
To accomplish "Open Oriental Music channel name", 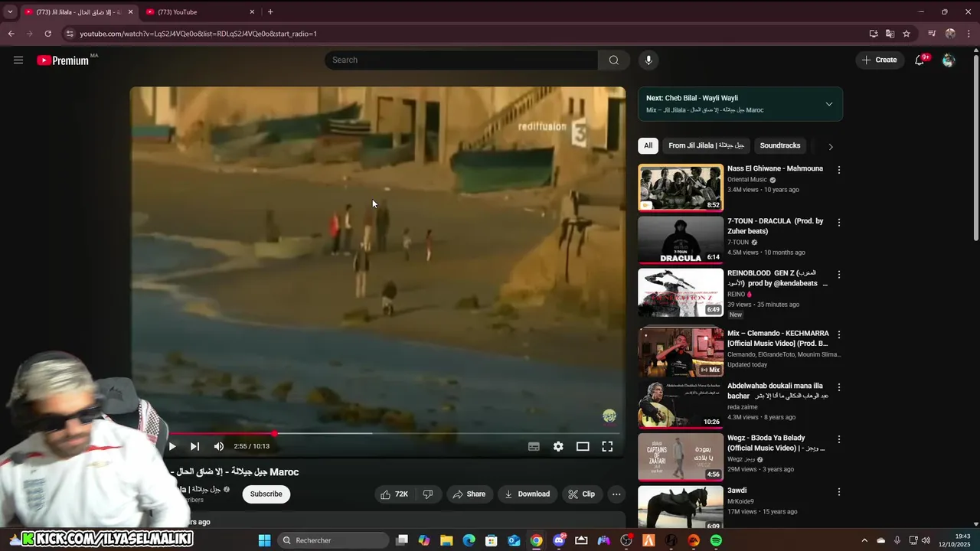I will click(746, 180).
